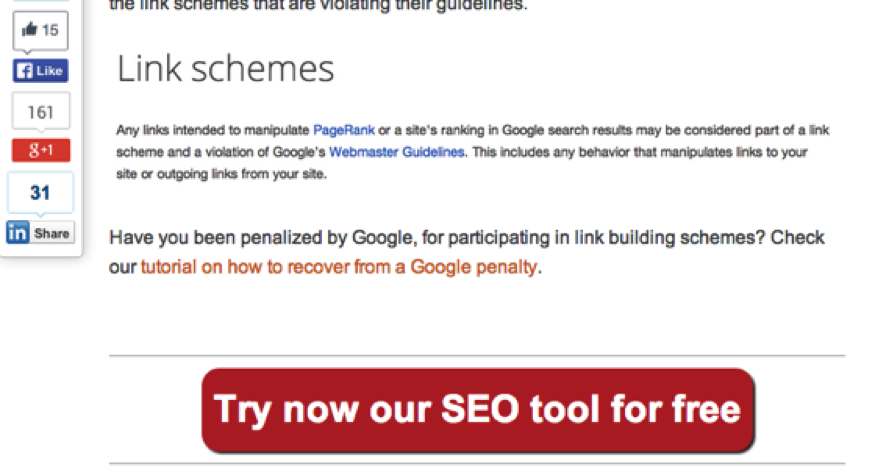Image resolution: width=875 pixels, height=475 pixels.
Task: Follow the tutorial on recovering from Google penalty link
Action: pyautogui.click(x=339, y=267)
